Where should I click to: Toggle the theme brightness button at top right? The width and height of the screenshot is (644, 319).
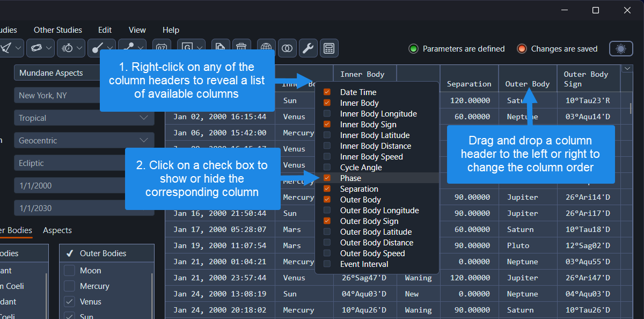[621, 48]
